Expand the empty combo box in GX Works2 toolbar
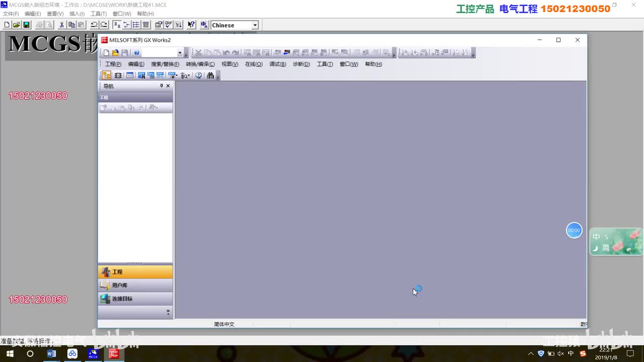 pos(180,53)
